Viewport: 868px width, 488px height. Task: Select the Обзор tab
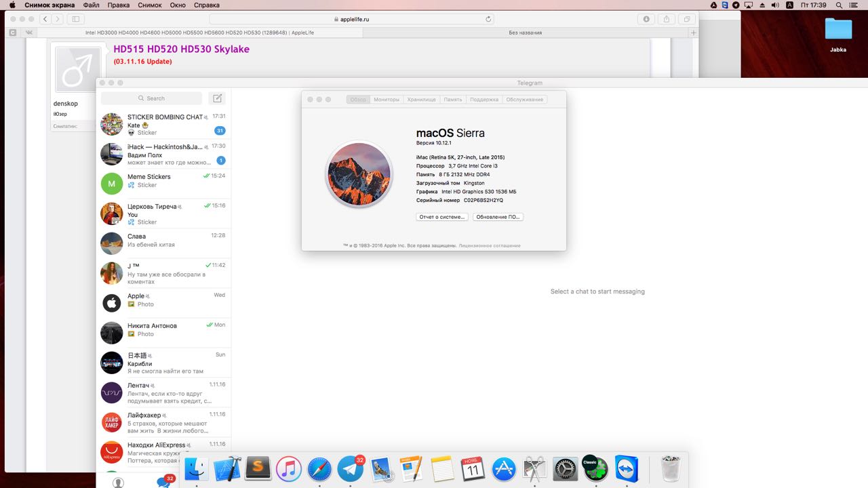[x=358, y=100]
